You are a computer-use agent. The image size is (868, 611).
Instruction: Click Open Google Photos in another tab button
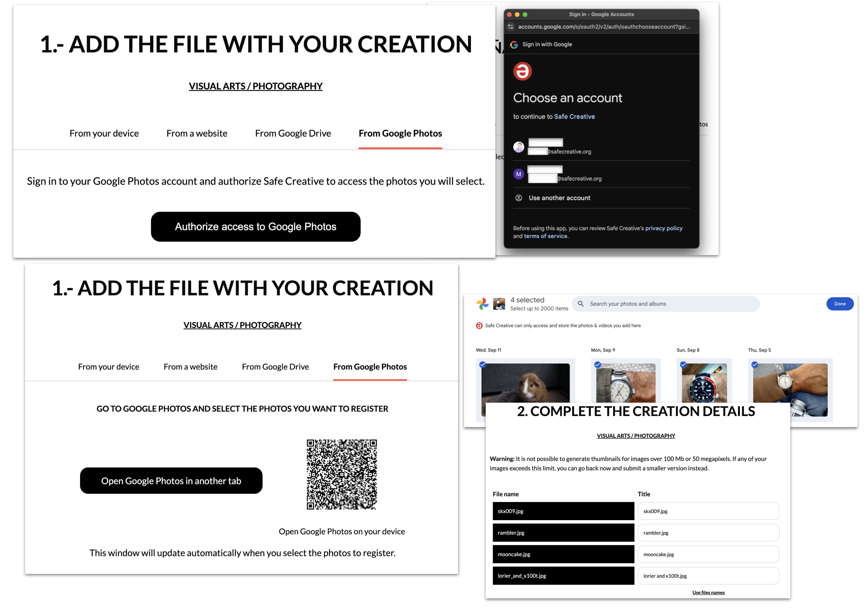(x=171, y=480)
